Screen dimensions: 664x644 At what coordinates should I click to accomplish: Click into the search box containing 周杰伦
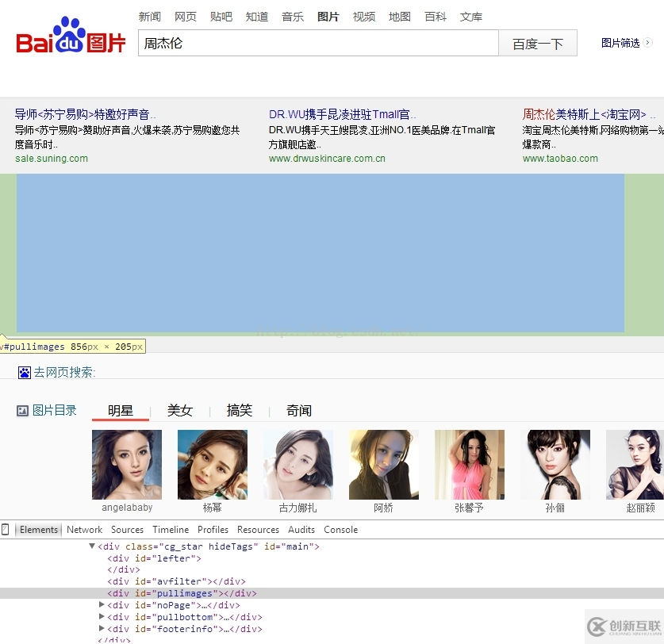point(318,43)
